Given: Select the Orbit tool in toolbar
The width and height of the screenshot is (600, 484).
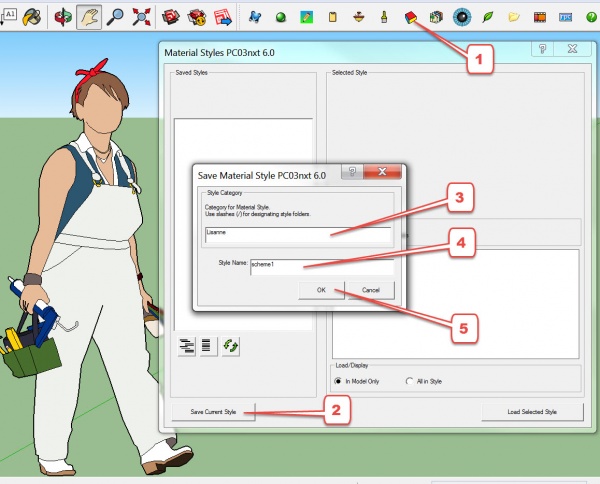Looking at the screenshot, I should point(62,17).
